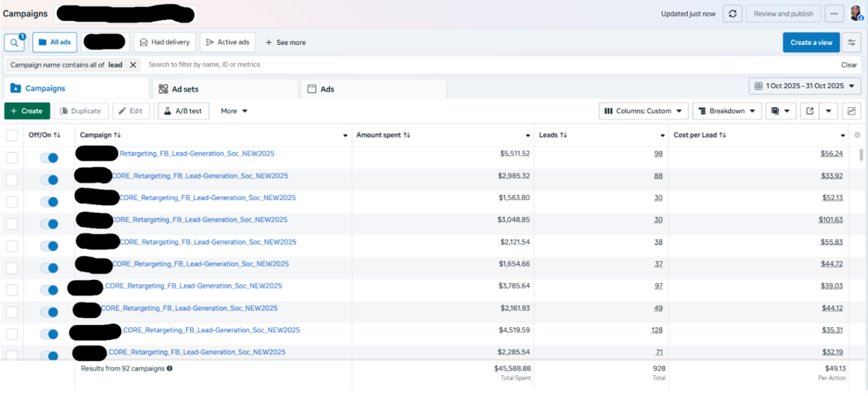Screen dimensions: 868x396
Task: Toggle off the campaign spending $1,654.66
Action: [x=49, y=268]
